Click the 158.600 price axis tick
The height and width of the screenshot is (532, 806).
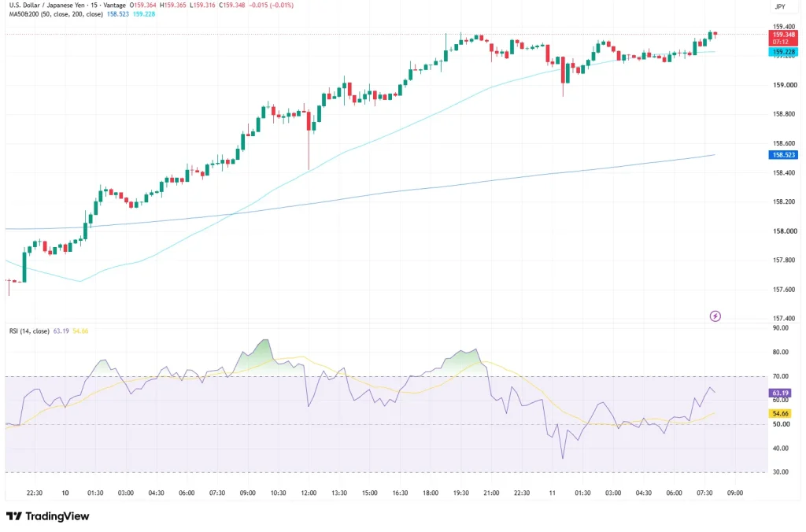(785, 143)
